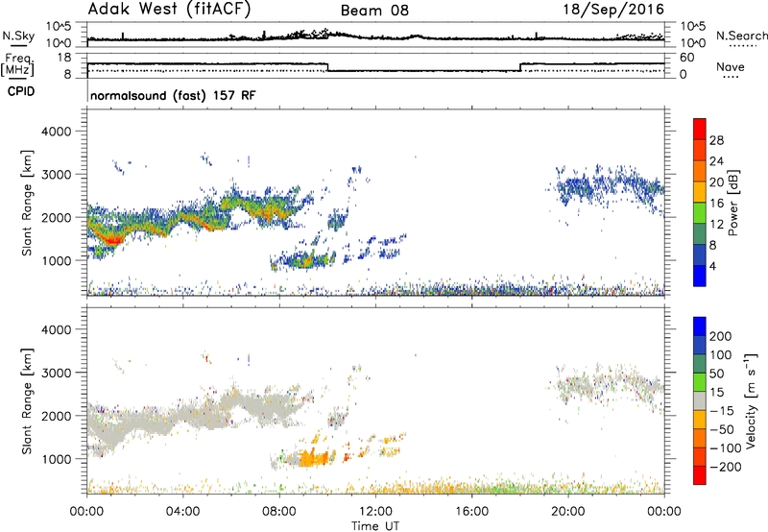Click the 'Time UT' axis title
This screenshot has width=768, height=532.
click(375, 526)
